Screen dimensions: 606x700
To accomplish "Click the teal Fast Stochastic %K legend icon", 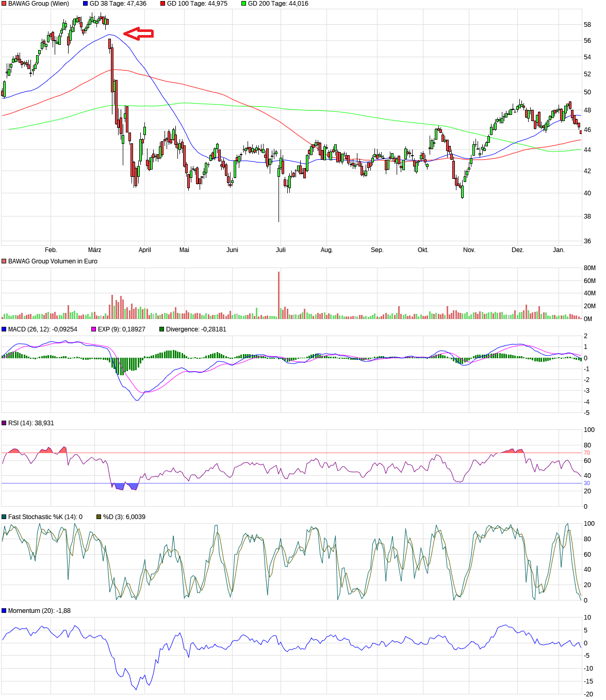I will coord(4,515).
